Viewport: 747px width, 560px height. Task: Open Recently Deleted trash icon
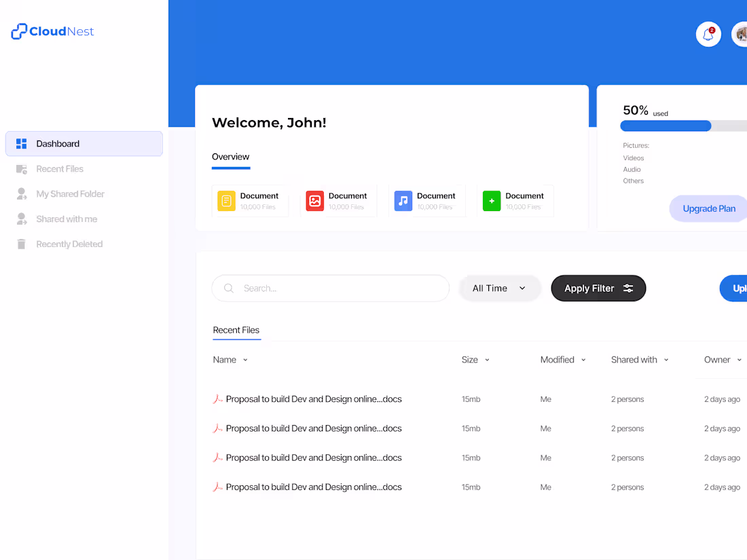22,244
